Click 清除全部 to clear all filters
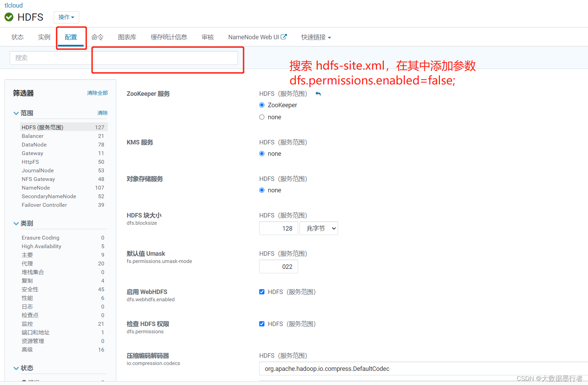588x385 pixels. 97,93
